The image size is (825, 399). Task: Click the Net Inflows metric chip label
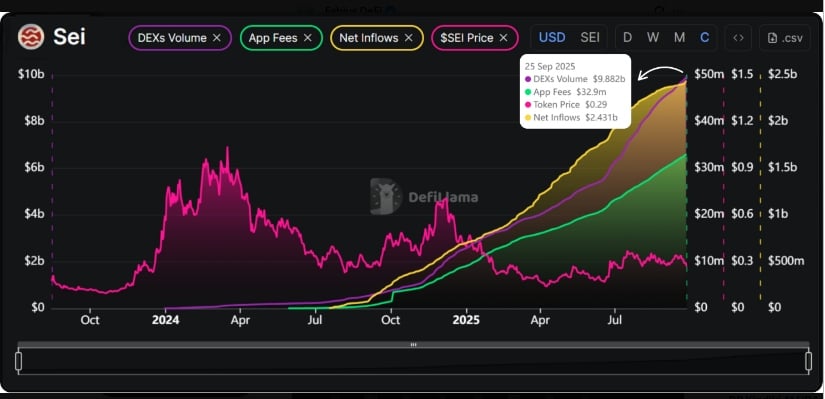[369, 38]
